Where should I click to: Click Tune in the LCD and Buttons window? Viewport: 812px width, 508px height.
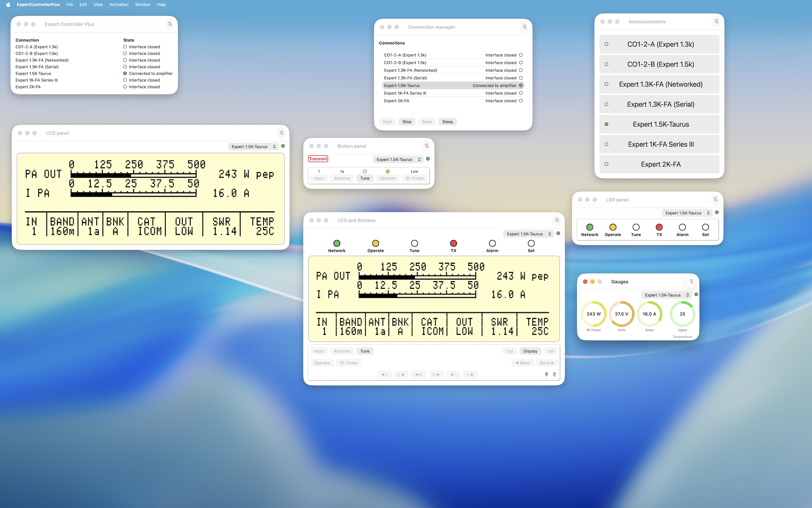[x=365, y=351]
